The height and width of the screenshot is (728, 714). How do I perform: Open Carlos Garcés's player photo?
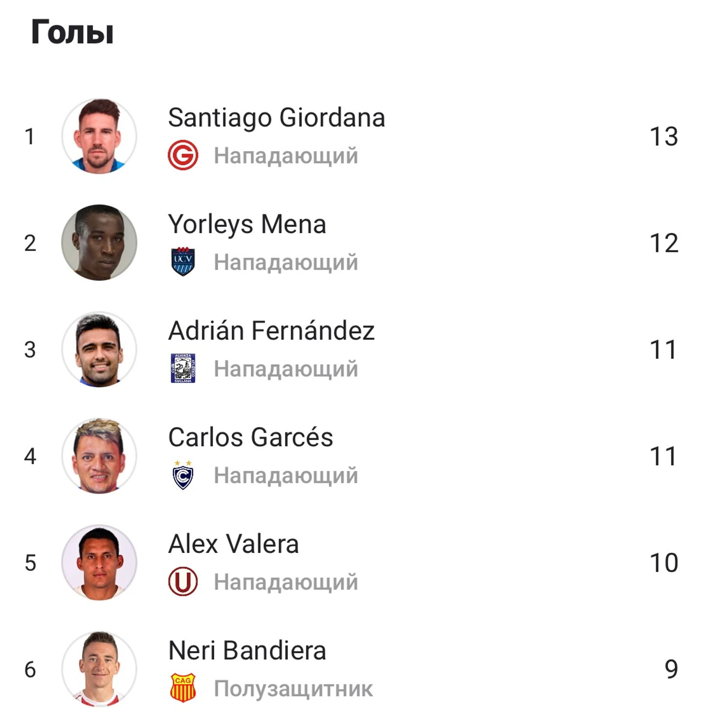click(x=99, y=456)
